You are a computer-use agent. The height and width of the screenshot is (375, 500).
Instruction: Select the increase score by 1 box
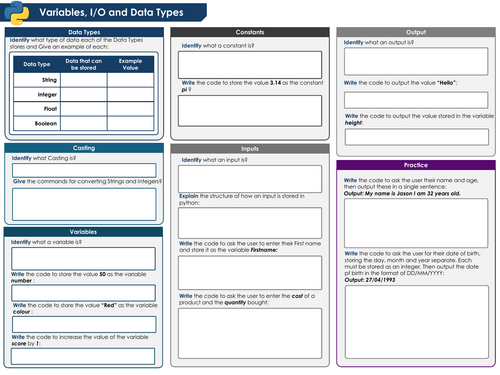(x=83, y=356)
